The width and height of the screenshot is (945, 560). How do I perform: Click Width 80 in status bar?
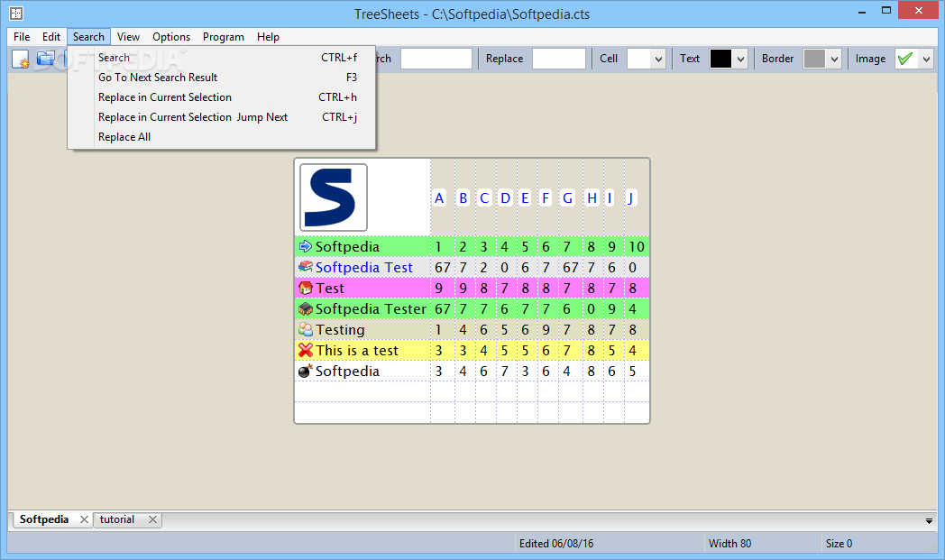point(729,543)
